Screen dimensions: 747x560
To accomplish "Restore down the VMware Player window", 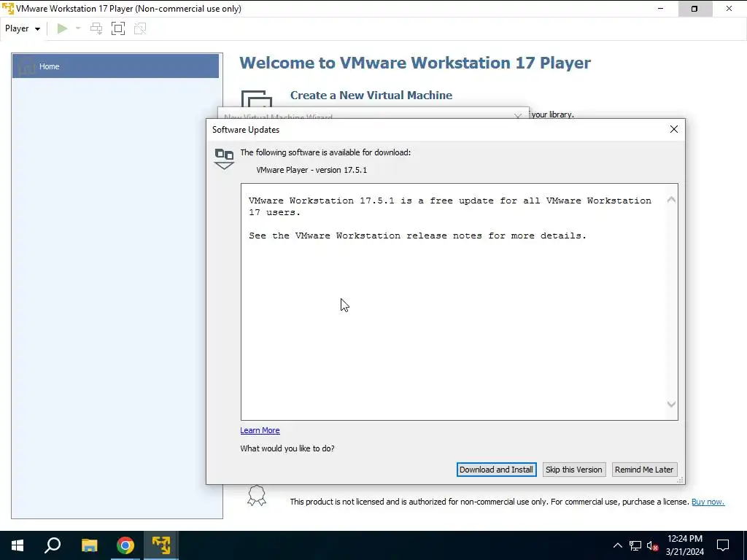I will (x=694, y=9).
